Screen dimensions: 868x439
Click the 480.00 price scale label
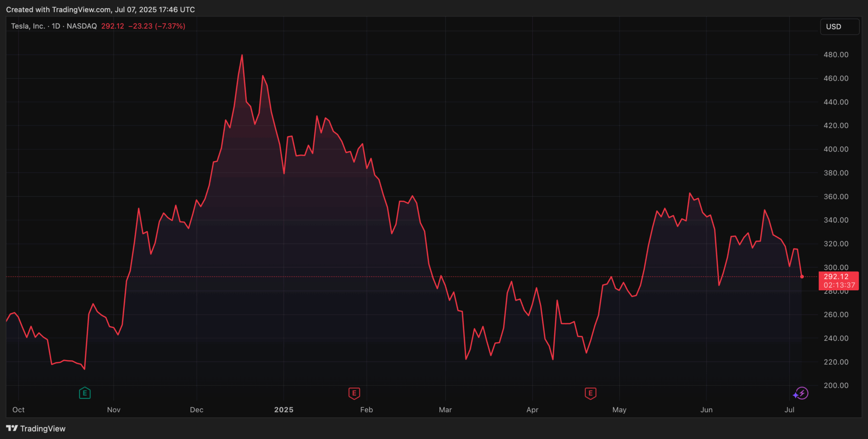(x=835, y=55)
